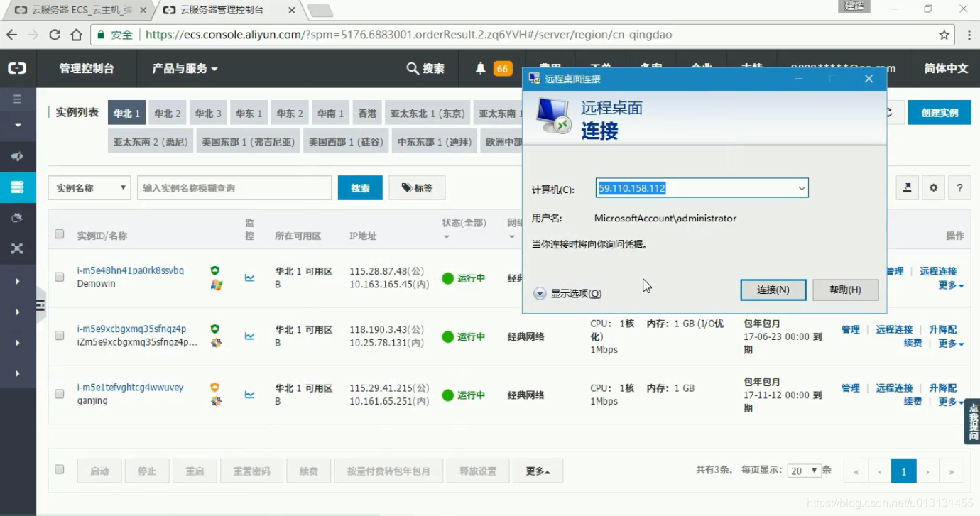Click browser home icon
Image resolution: width=980 pixels, height=516 pixels.
(76, 35)
